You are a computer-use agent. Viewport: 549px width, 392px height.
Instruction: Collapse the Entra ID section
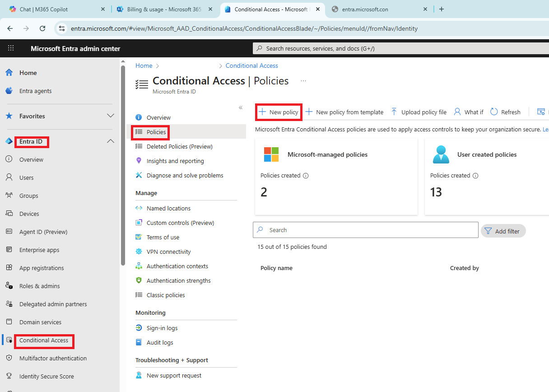[x=111, y=140]
